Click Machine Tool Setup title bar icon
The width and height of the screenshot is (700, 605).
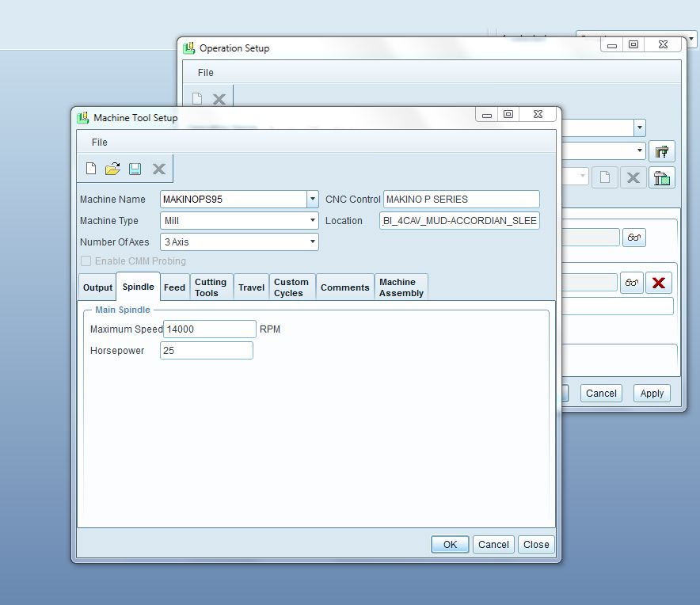83,118
